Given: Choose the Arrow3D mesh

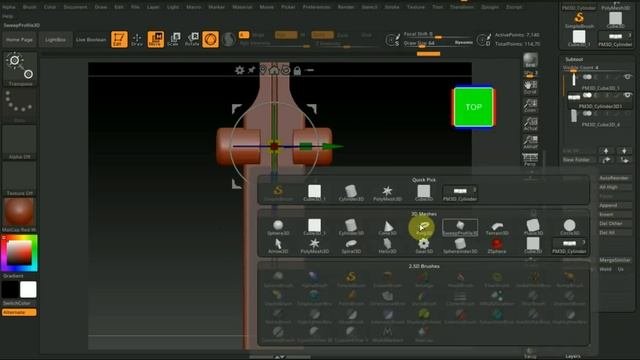Looking at the screenshot, I should pyautogui.click(x=278, y=246).
